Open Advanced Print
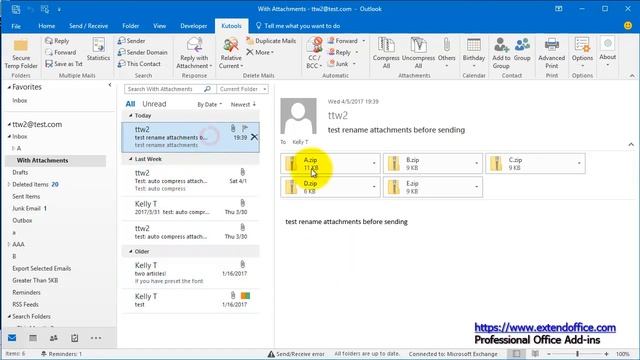The width and height of the screenshot is (640, 360). 551,53
